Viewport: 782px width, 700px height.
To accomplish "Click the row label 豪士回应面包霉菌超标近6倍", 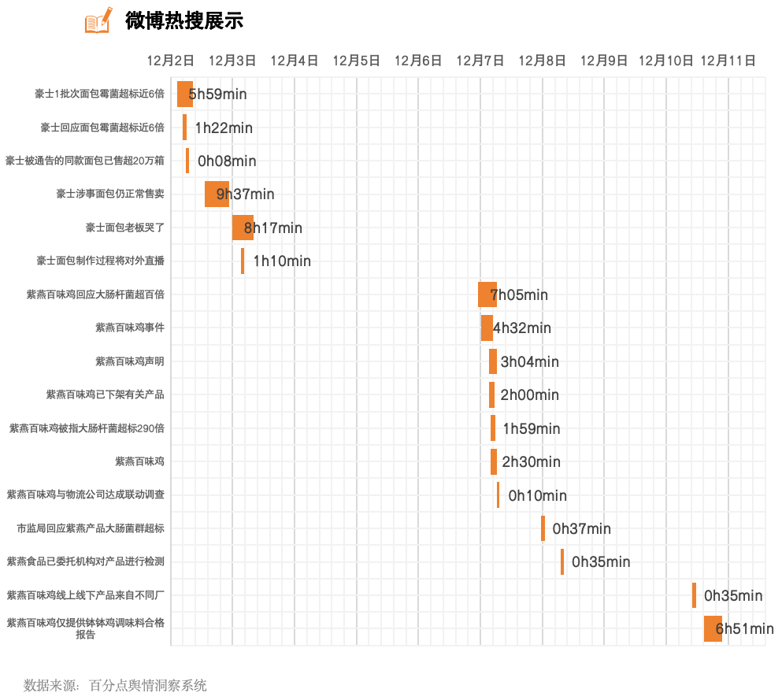I will click(x=102, y=128).
